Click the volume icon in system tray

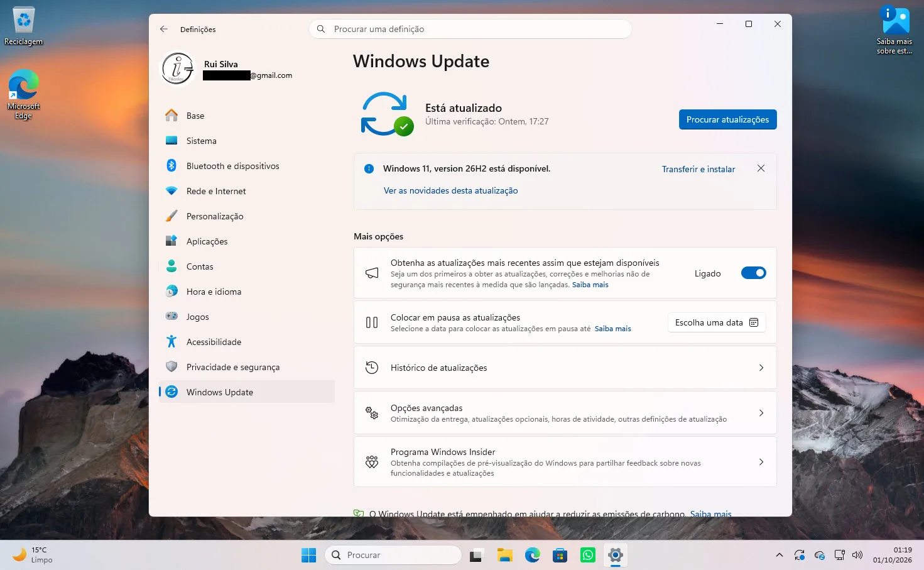pos(857,555)
